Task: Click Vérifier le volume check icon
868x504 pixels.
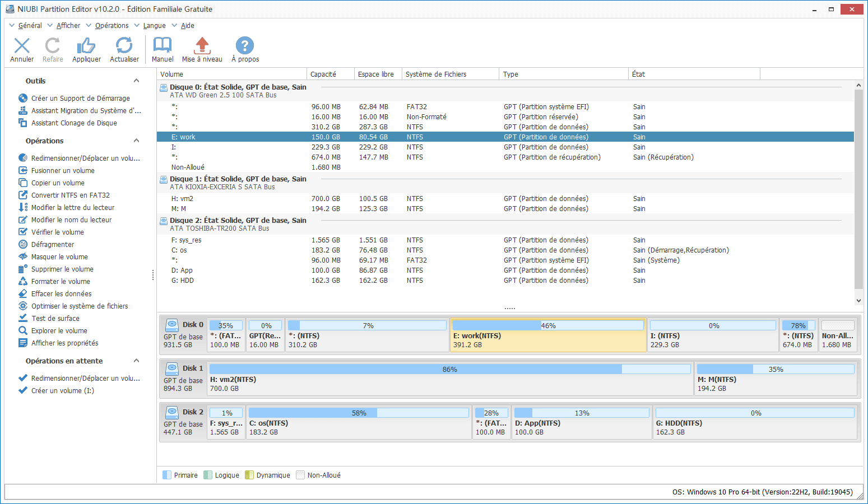Action: 23,232
